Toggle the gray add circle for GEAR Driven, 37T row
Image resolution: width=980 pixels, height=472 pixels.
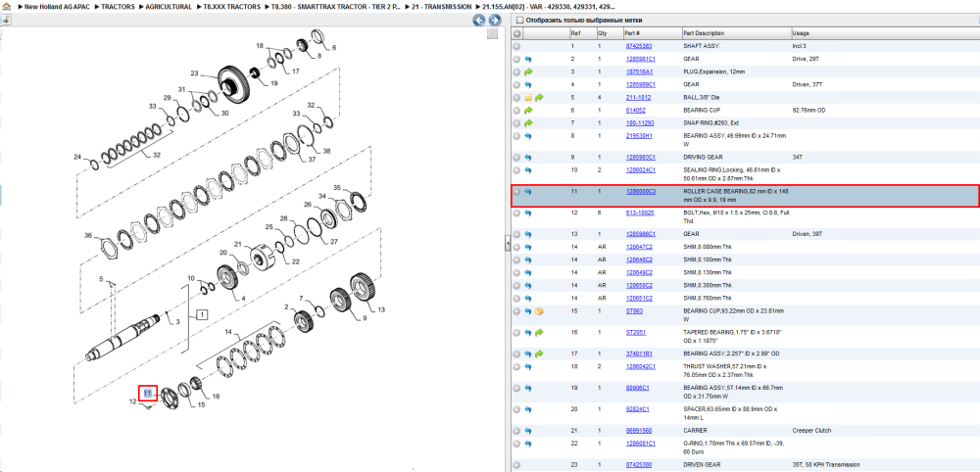(516, 84)
